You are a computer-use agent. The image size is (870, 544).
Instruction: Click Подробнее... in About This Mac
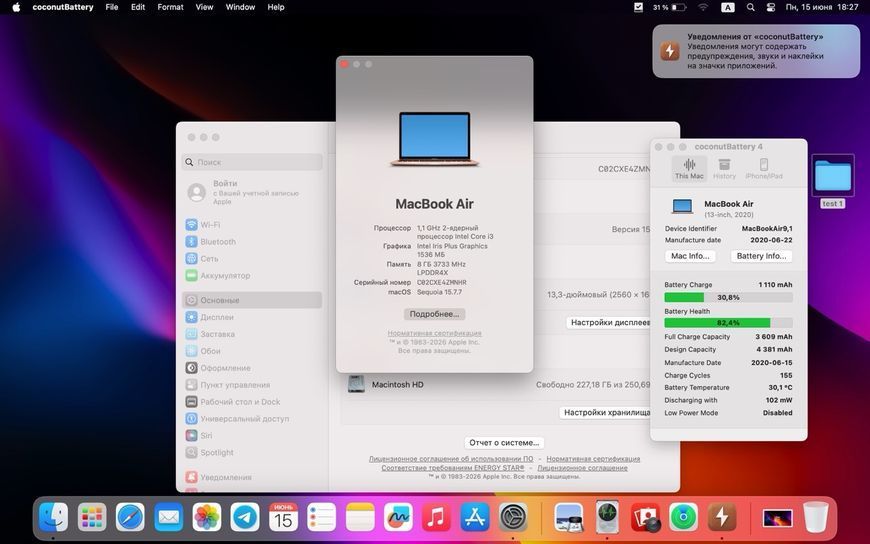[x=434, y=314]
